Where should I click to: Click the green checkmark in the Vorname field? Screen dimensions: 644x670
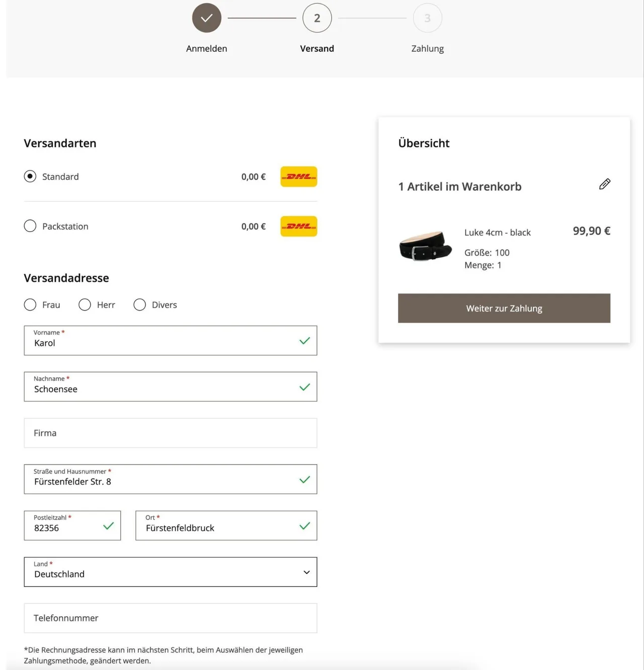pos(304,341)
